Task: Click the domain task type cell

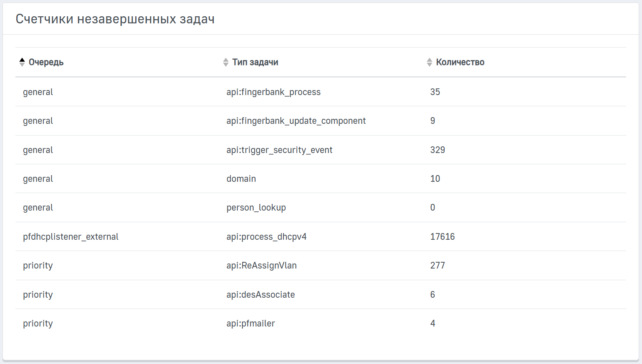Action: point(241,179)
